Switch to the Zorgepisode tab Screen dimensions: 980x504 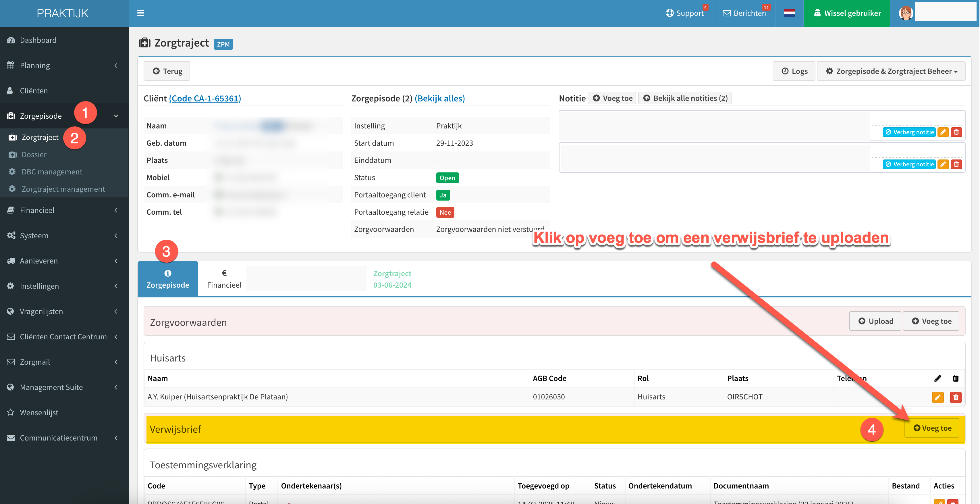coord(168,279)
